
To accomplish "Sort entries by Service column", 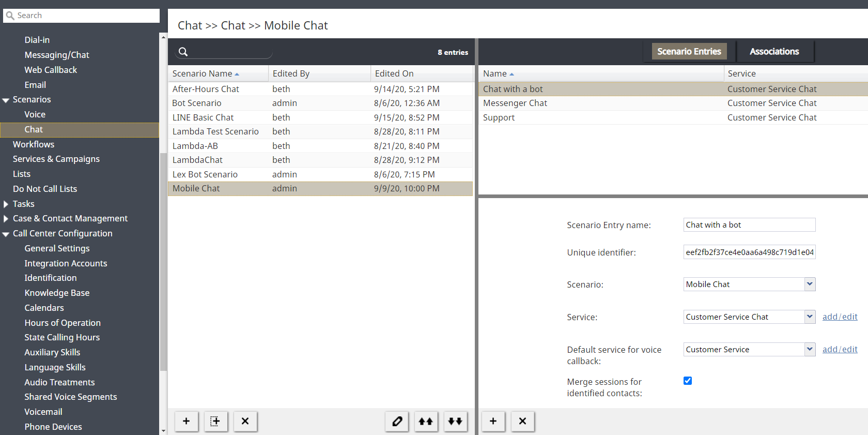I will pyautogui.click(x=796, y=73).
